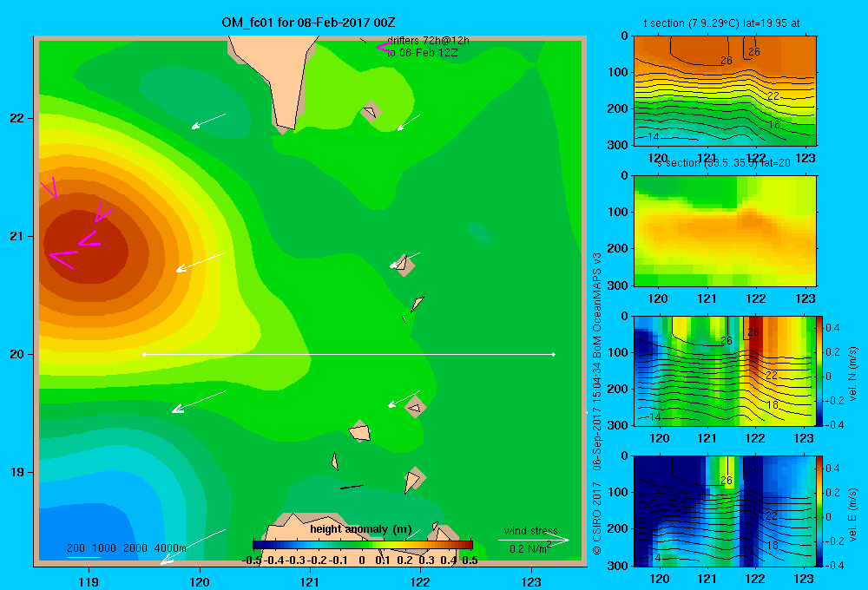Click the 0.4 tick on the vel. N color scale

pos(832,328)
